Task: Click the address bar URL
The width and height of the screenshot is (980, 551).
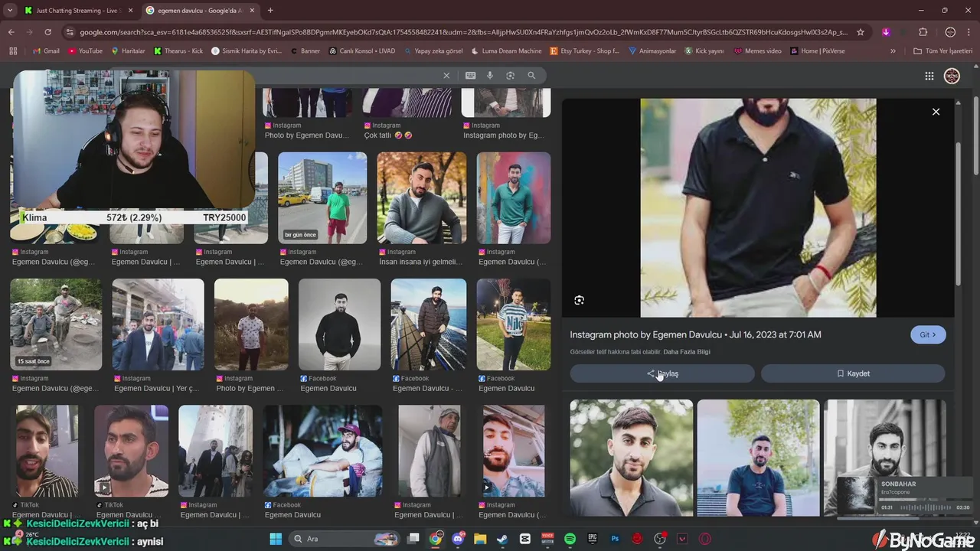Action: click(x=463, y=32)
